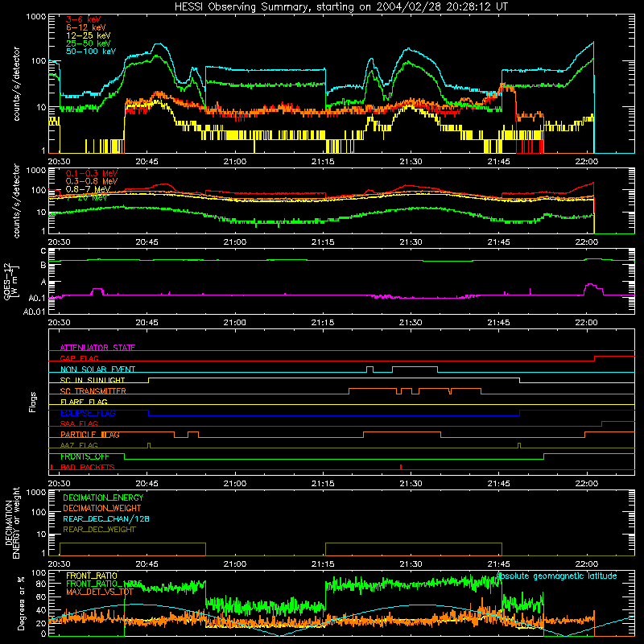This screenshot has width=644, height=644.
Task: Click the DECIMATION_ENERGY legend label
Action: pos(103,497)
